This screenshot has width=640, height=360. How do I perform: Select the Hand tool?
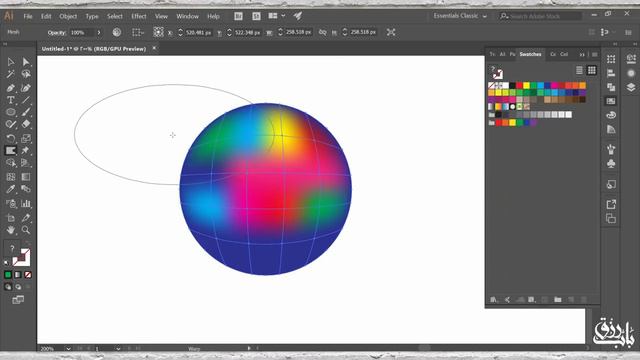point(11,230)
